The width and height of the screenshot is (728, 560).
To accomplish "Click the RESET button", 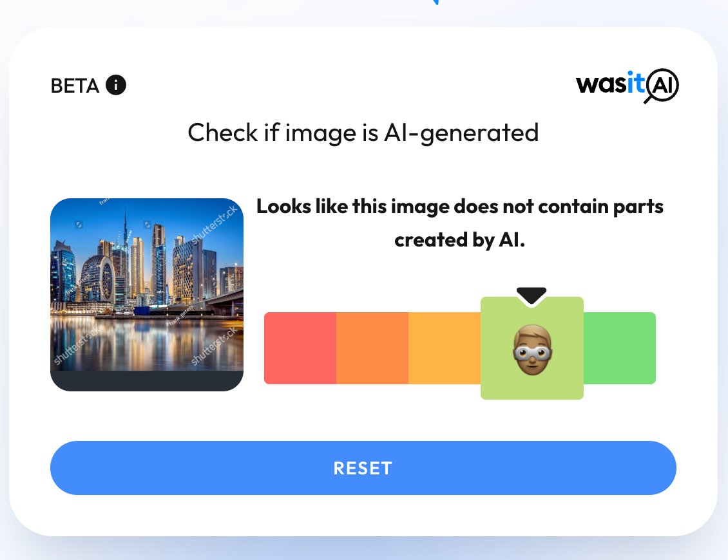I will coord(363,468).
